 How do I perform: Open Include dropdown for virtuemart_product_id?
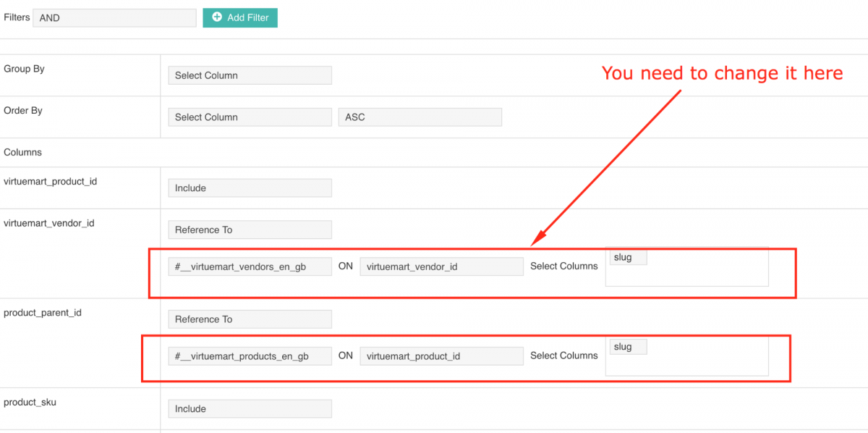tap(250, 188)
